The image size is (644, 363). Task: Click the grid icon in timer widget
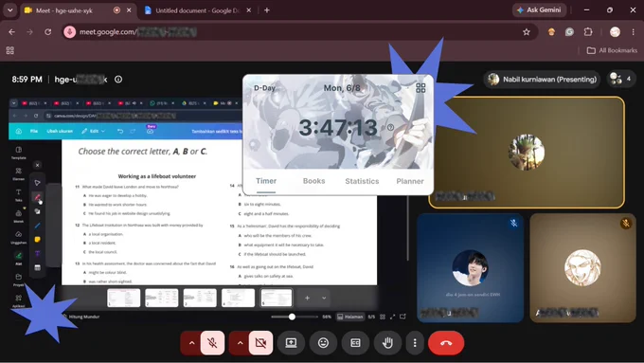pyautogui.click(x=420, y=88)
